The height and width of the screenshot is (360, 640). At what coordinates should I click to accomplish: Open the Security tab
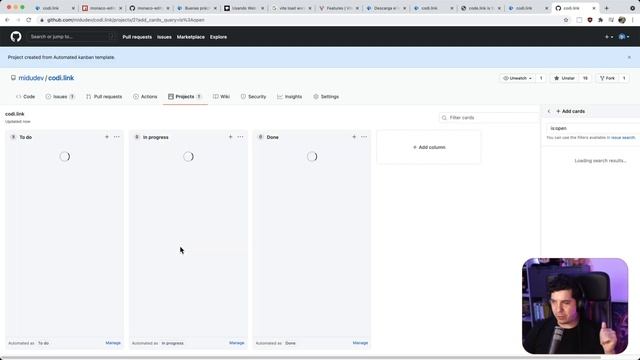point(253,97)
